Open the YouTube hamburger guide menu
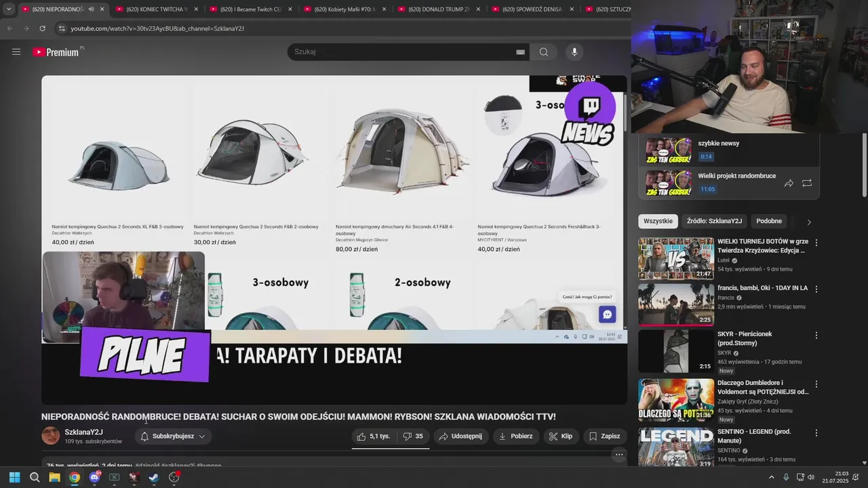This screenshot has height=488, width=868. [x=16, y=52]
